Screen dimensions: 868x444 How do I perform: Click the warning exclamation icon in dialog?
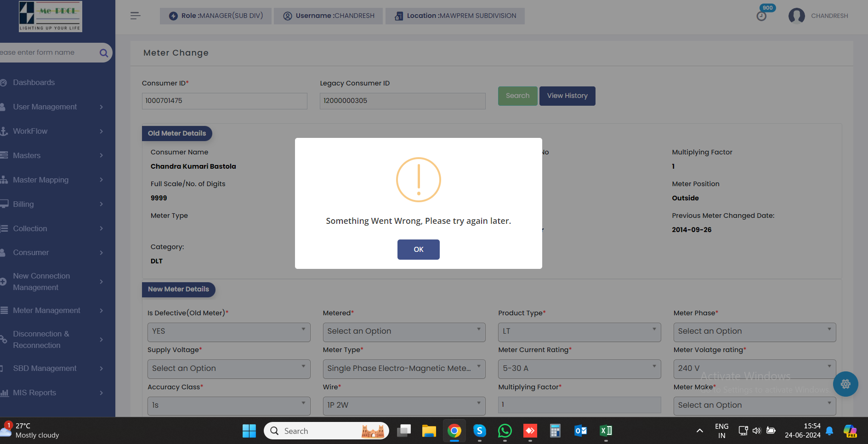(x=419, y=180)
